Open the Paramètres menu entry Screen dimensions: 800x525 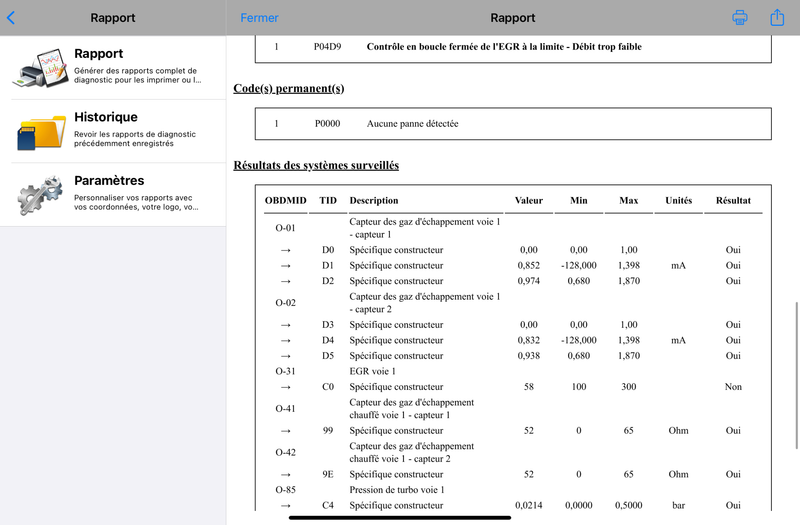click(113, 194)
